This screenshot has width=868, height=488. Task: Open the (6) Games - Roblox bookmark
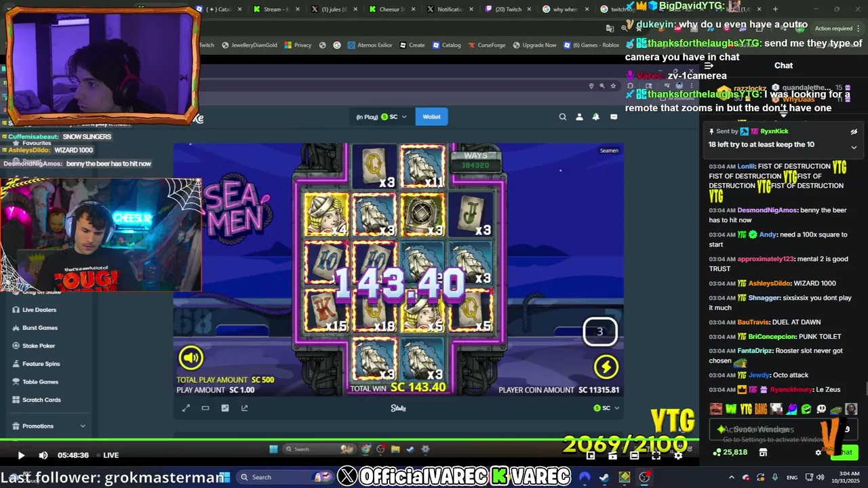click(x=591, y=45)
